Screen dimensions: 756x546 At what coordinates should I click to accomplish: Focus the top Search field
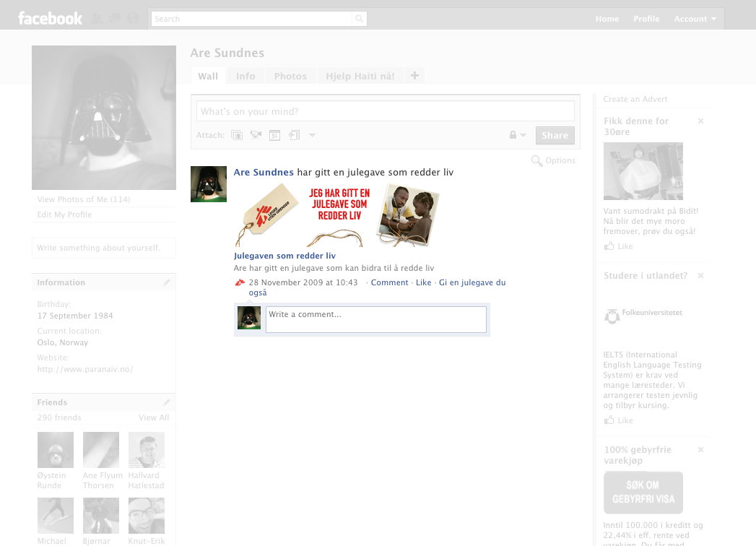[252, 19]
